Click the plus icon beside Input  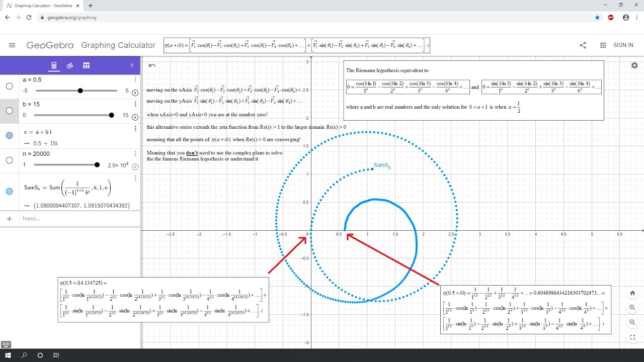point(9,219)
